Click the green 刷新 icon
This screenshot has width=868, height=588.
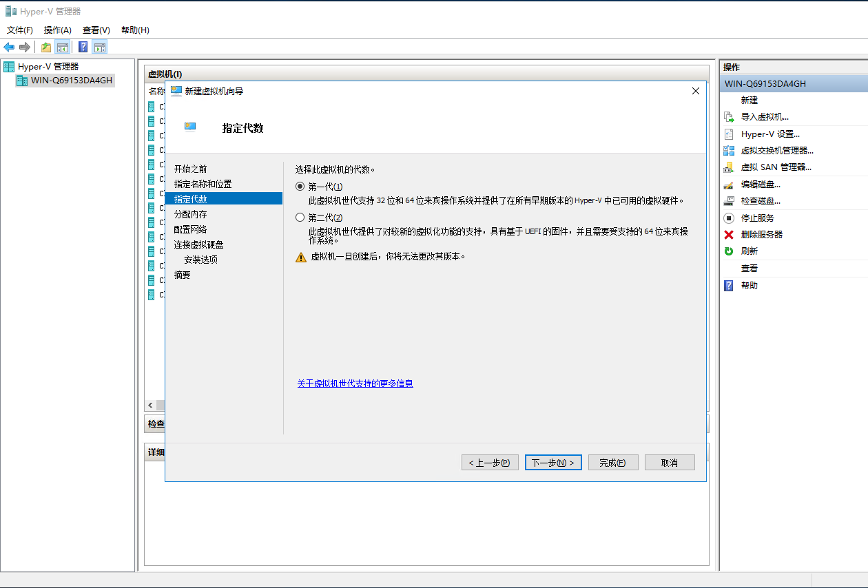pyautogui.click(x=729, y=251)
